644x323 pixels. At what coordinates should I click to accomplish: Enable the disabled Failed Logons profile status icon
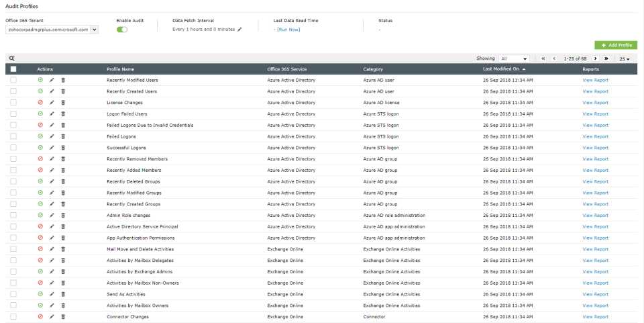click(40, 136)
